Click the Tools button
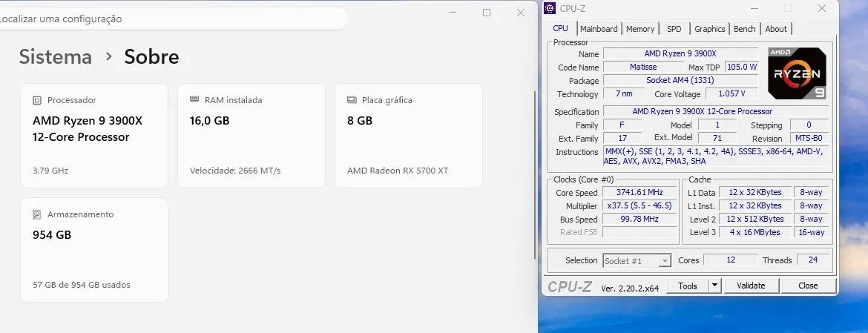This screenshot has width=868, height=333. point(688,286)
